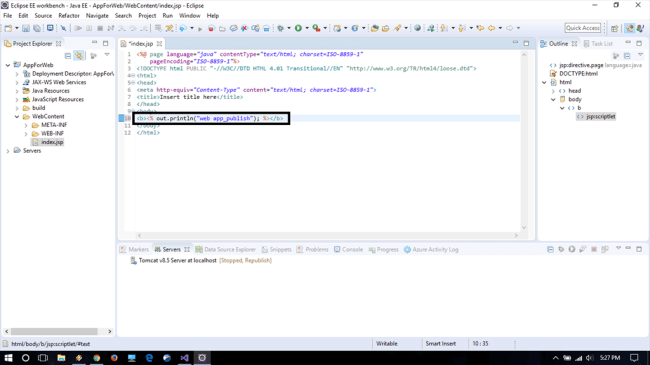Click Collapse All in Project Explorer
The width and height of the screenshot is (650, 365).
click(68, 56)
